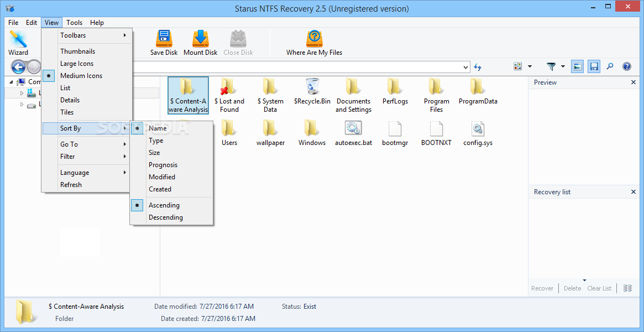The width and height of the screenshot is (644, 332).
Task: Click the recovery list options icon
Action: (627, 288)
